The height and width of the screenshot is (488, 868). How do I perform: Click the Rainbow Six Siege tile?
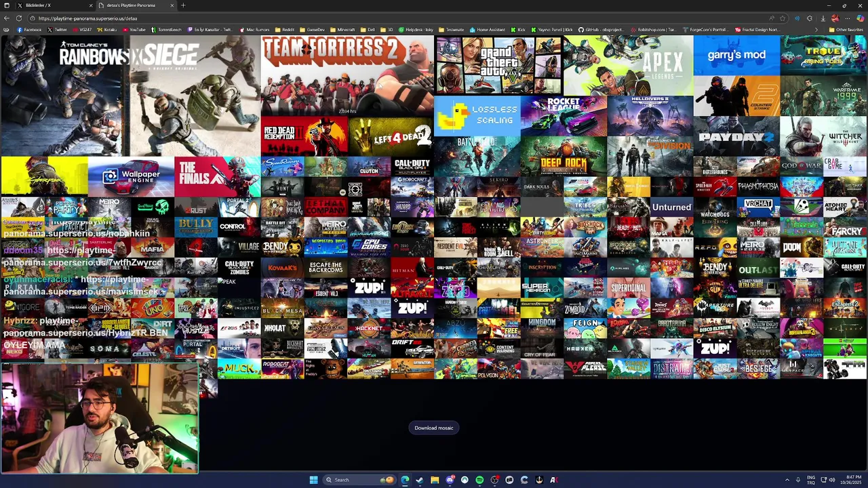(130, 96)
